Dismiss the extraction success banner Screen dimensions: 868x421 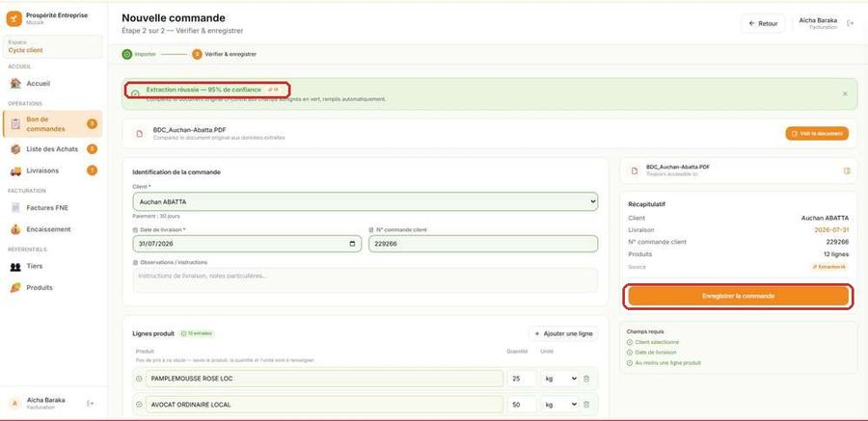pyautogui.click(x=845, y=94)
